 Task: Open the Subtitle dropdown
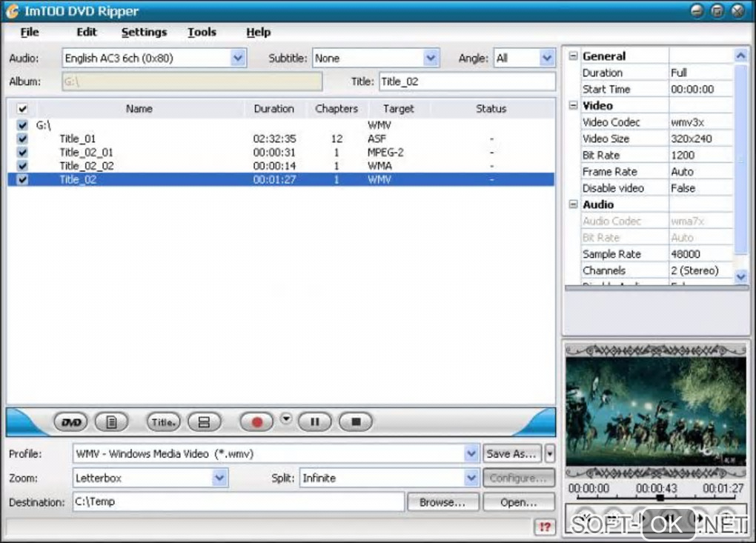[431, 59]
